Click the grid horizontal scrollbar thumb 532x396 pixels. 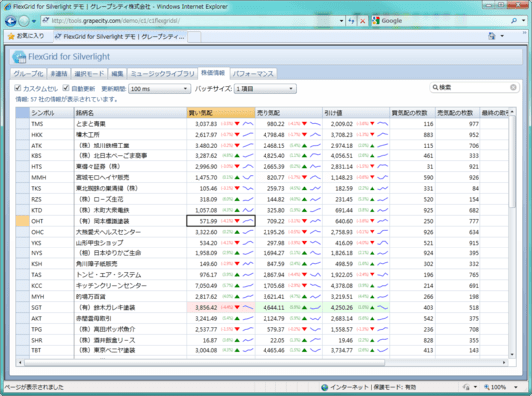coord(204,362)
